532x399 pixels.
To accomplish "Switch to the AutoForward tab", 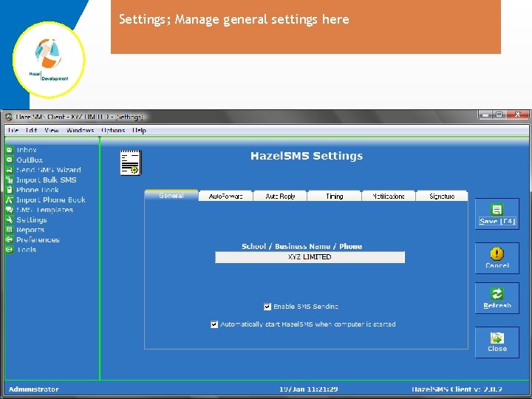I will coord(225,196).
